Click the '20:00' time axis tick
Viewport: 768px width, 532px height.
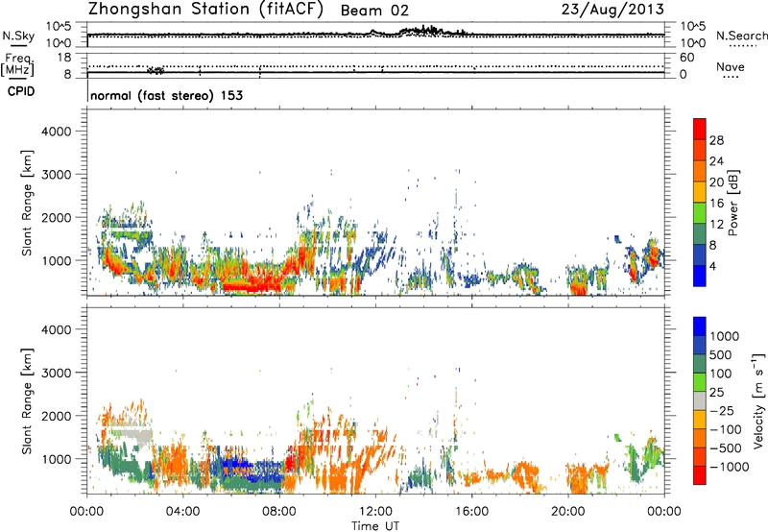point(567,512)
